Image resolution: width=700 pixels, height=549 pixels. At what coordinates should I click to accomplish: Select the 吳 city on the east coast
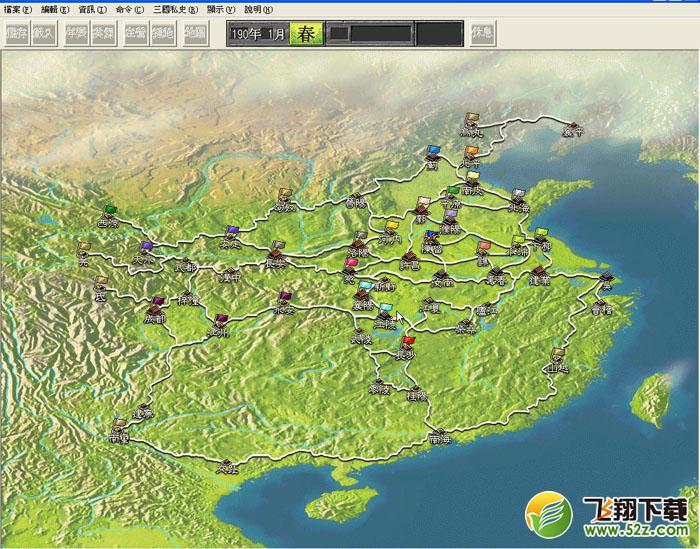point(606,281)
